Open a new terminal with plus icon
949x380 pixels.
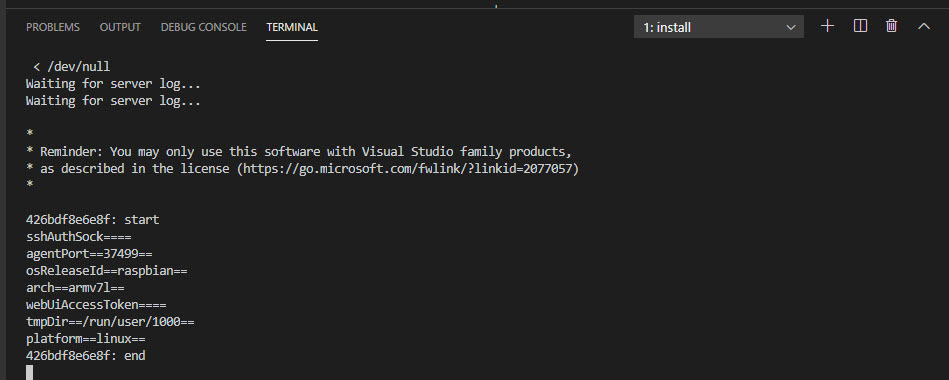[827, 26]
